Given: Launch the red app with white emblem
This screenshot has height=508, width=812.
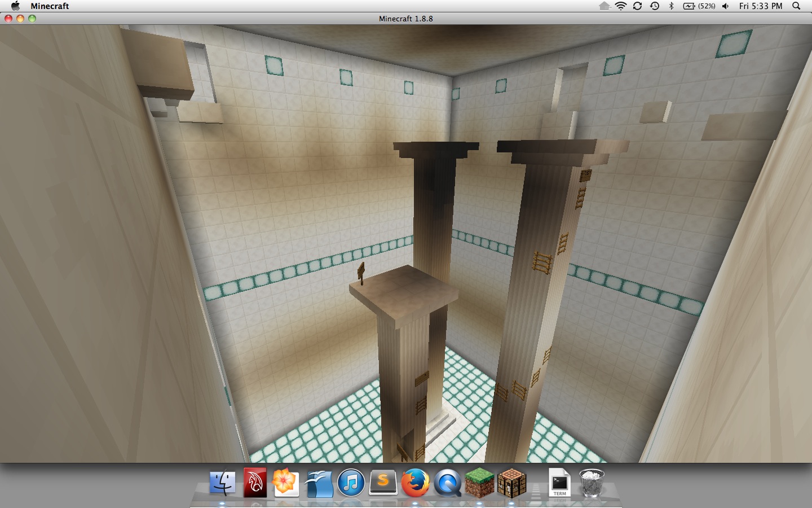Looking at the screenshot, I should 254,483.
